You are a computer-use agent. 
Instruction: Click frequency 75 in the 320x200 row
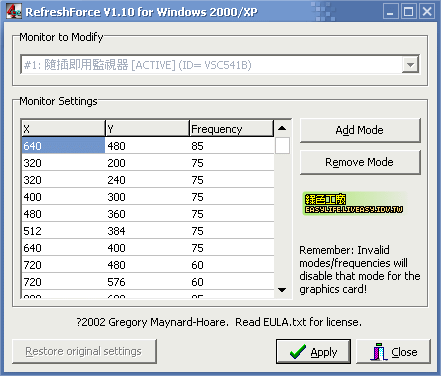(232, 163)
